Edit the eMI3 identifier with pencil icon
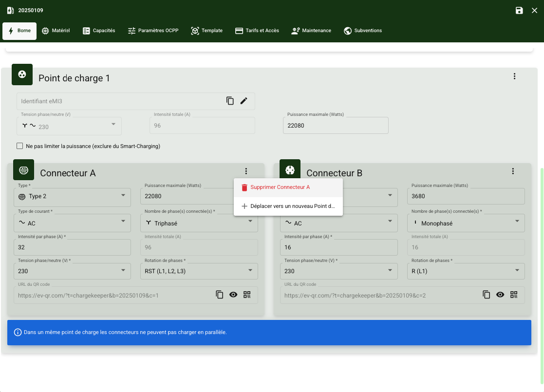 [244, 101]
